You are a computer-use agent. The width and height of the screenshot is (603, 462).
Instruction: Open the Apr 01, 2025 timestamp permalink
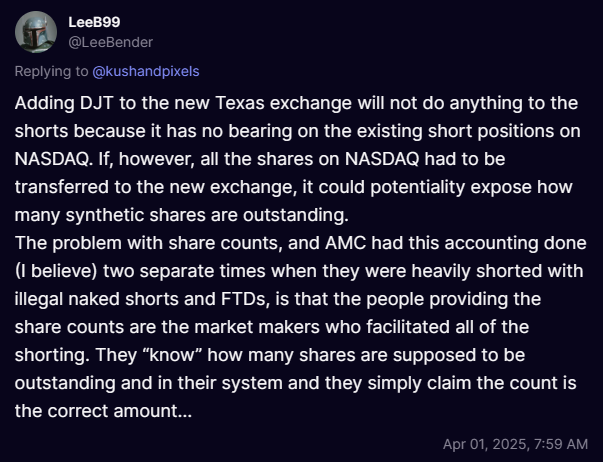coord(515,444)
